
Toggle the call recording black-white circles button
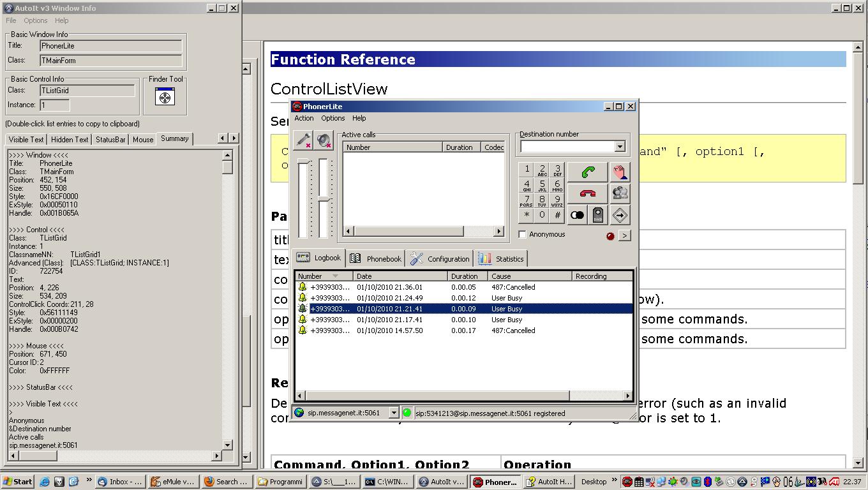tap(577, 215)
